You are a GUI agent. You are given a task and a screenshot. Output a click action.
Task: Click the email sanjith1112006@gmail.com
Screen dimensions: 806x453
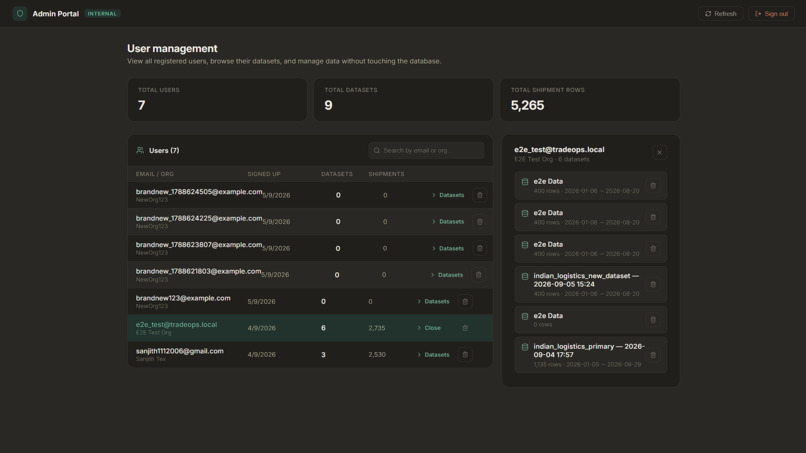point(179,351)
